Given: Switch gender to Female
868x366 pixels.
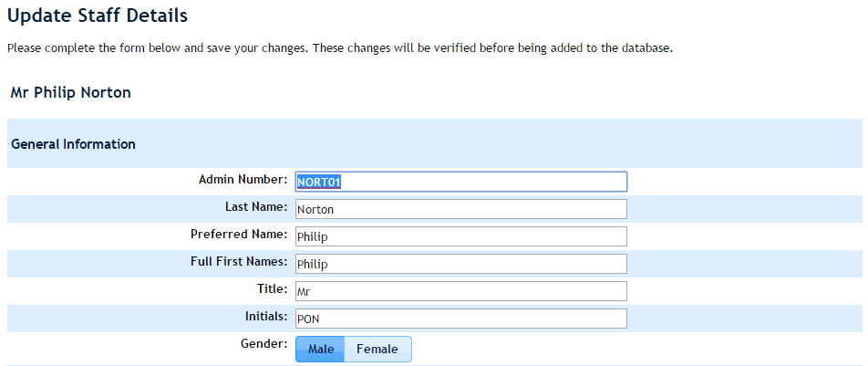Looking at the screenshot, I should [377, 350].
